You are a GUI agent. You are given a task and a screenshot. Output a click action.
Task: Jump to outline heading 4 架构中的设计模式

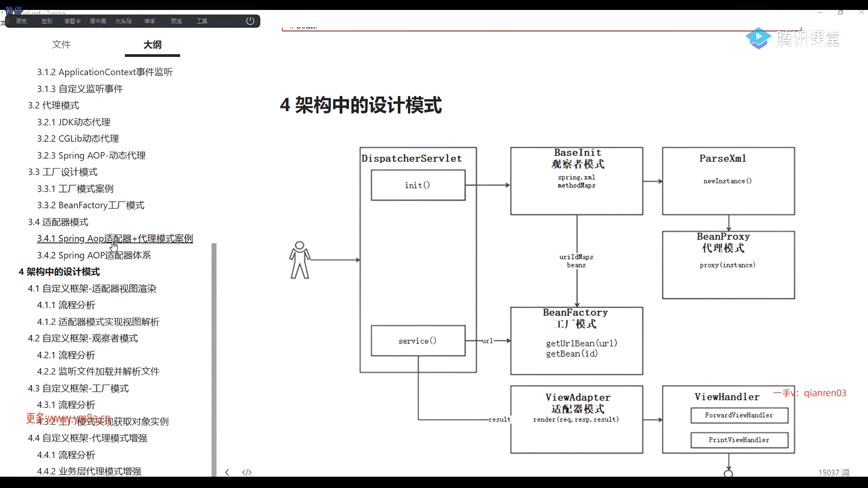59,272
